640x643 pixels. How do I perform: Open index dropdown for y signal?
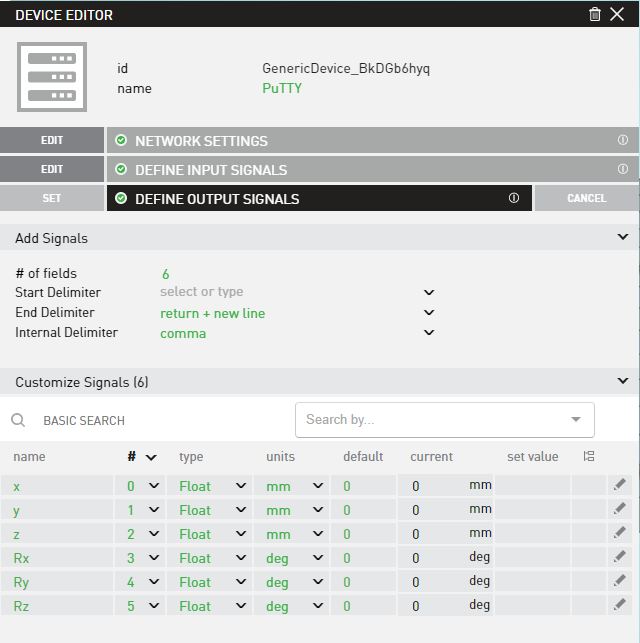(154, 510)
